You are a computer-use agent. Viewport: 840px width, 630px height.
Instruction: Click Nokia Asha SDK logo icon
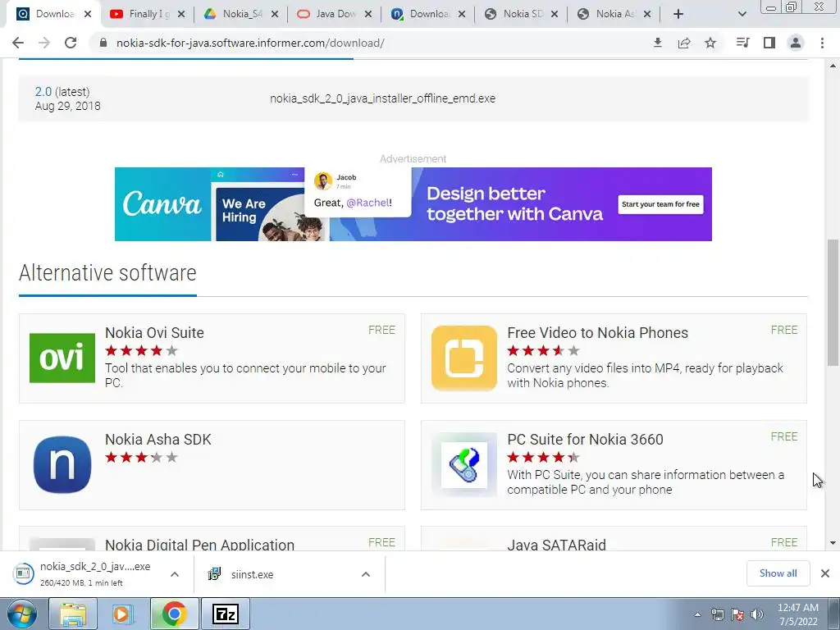62,464
